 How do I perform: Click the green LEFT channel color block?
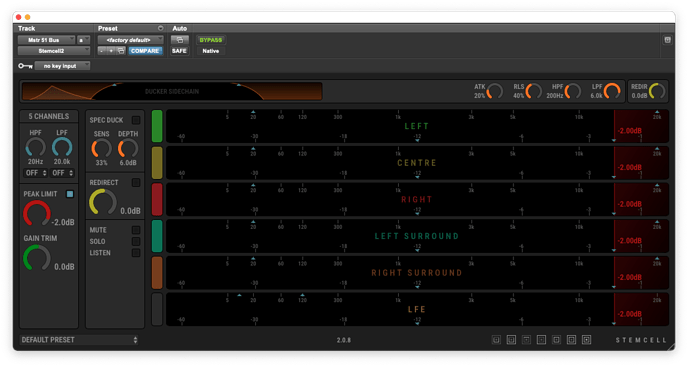click(157, 126)
